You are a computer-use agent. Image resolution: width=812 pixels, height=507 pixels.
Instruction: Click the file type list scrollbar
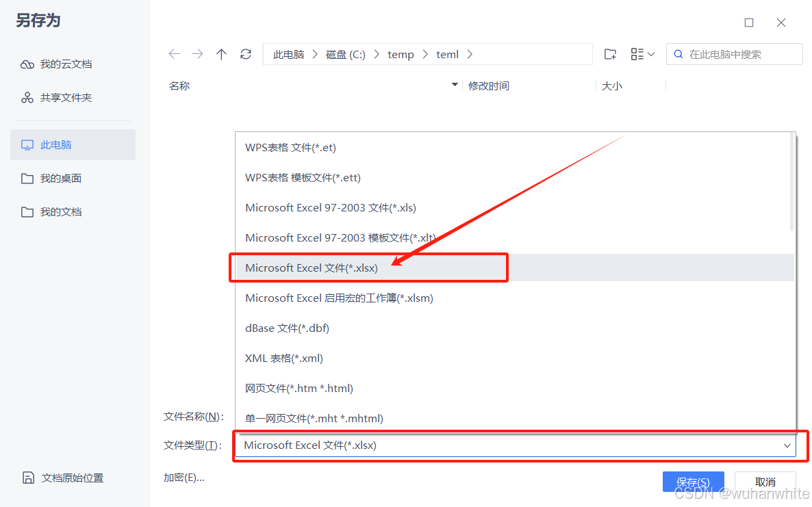pos(792,182)
